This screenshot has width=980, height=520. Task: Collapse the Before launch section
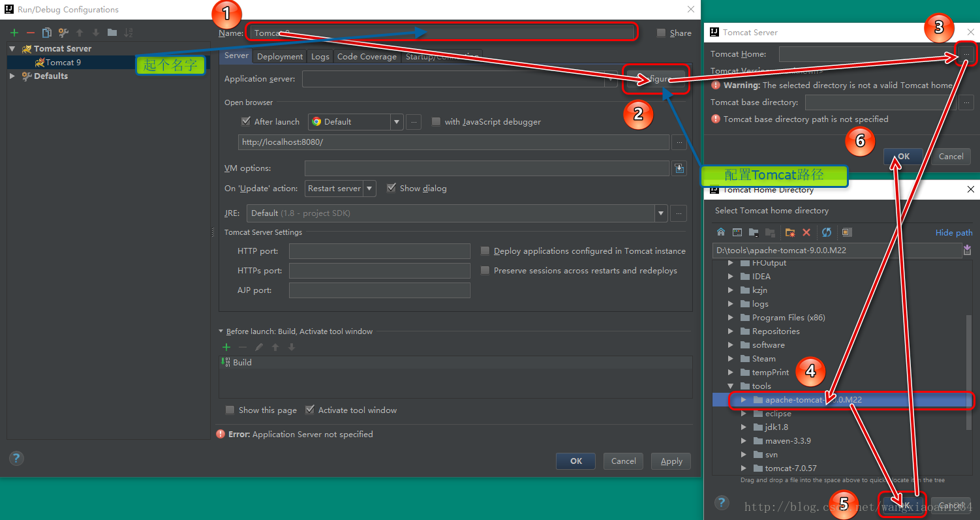point(221,331)
